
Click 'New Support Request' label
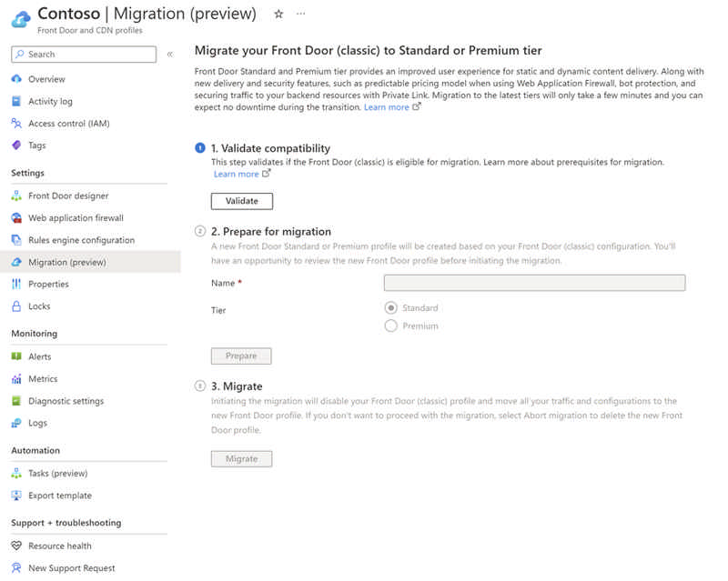(72, 568)
